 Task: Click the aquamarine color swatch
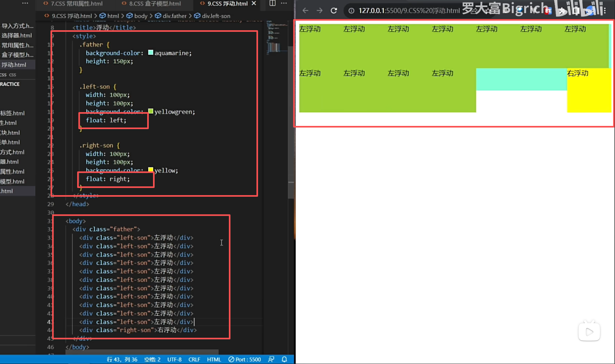(x=150, y=52)
